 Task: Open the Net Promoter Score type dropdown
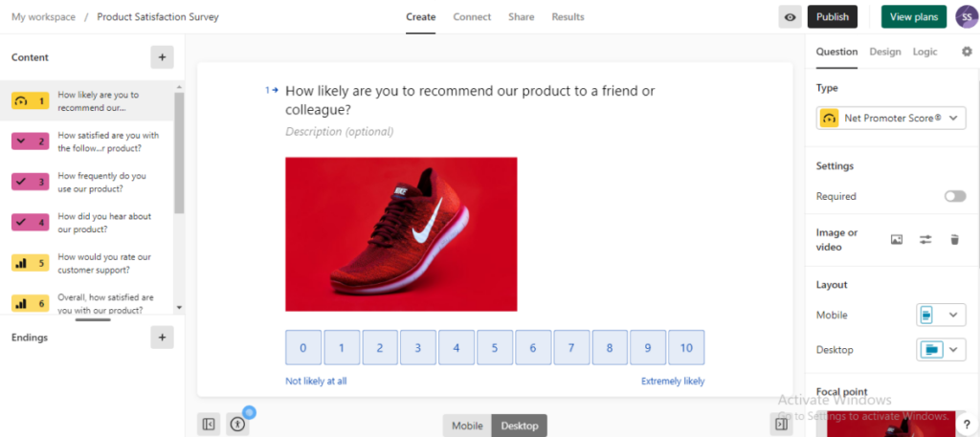click(890, 119)
